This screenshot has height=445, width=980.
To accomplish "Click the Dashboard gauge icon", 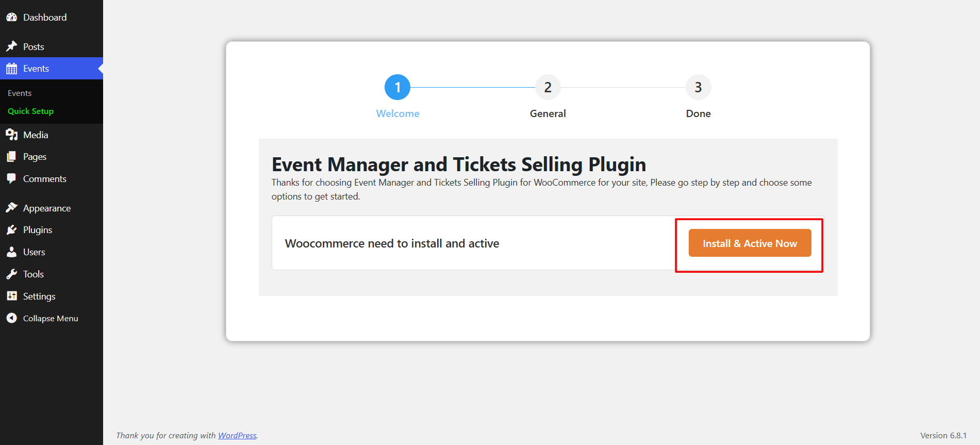I will pyautogui.click(x=11, y=17).
